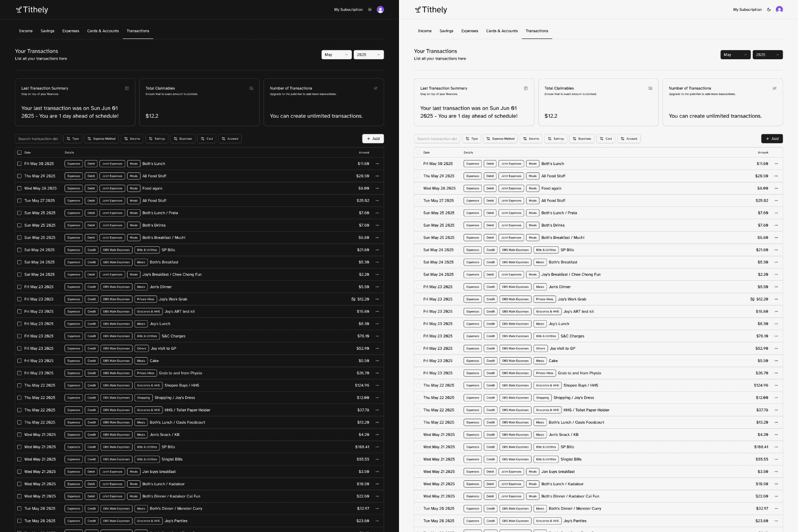Select the Transactions tab in light view
Screen dimensions: 798x532
pos(537,31)
